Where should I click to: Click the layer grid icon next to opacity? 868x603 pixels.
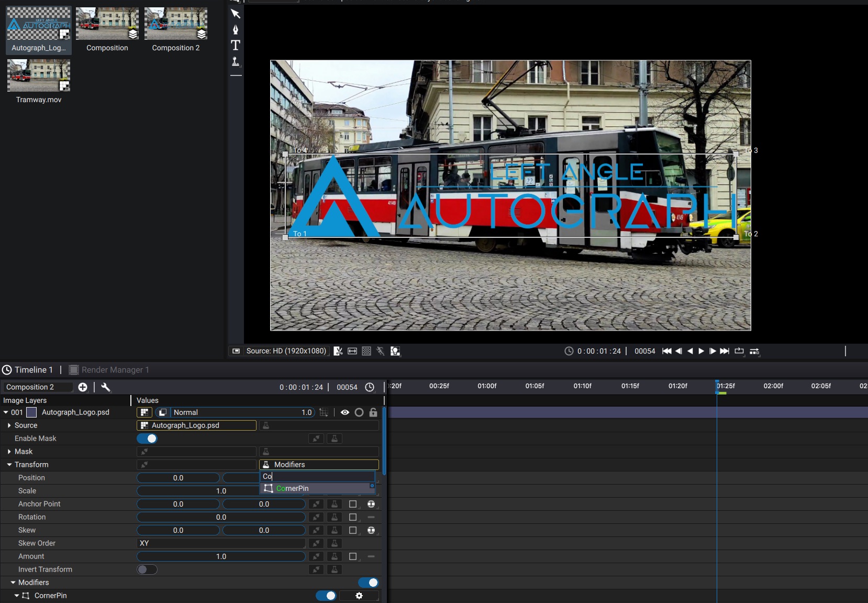pos(324,412)
